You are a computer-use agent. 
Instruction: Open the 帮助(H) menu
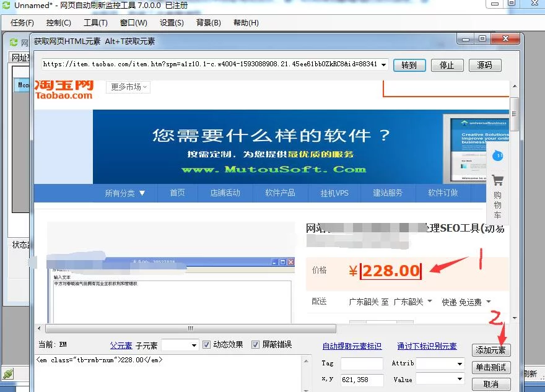246,23
